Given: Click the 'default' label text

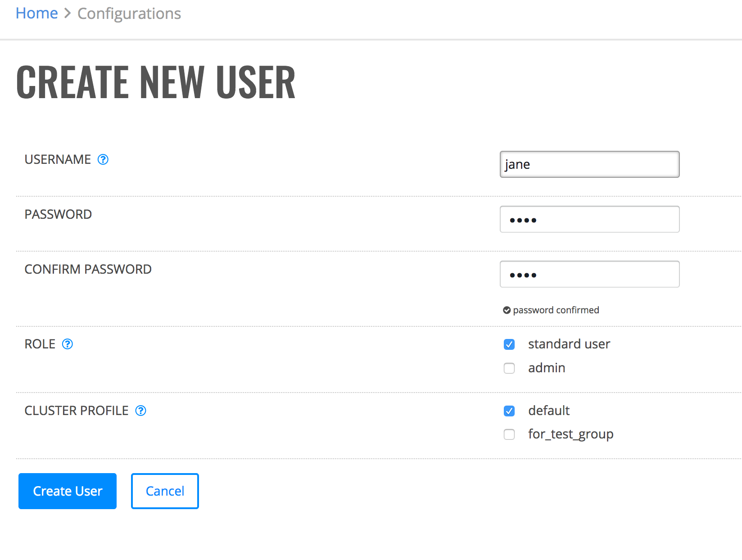Looking at the screenshot, I should click(549, 411).
